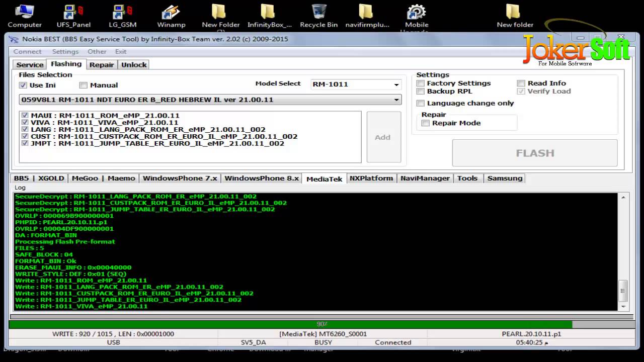Uncheck the CUST file checkbox
644x362 pixels.
25,137
